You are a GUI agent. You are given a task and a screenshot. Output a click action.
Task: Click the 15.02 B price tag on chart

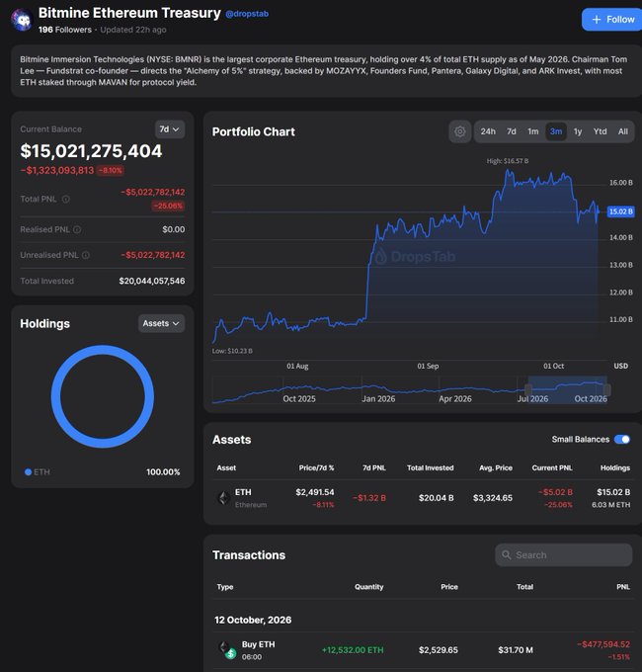point(620,211)
